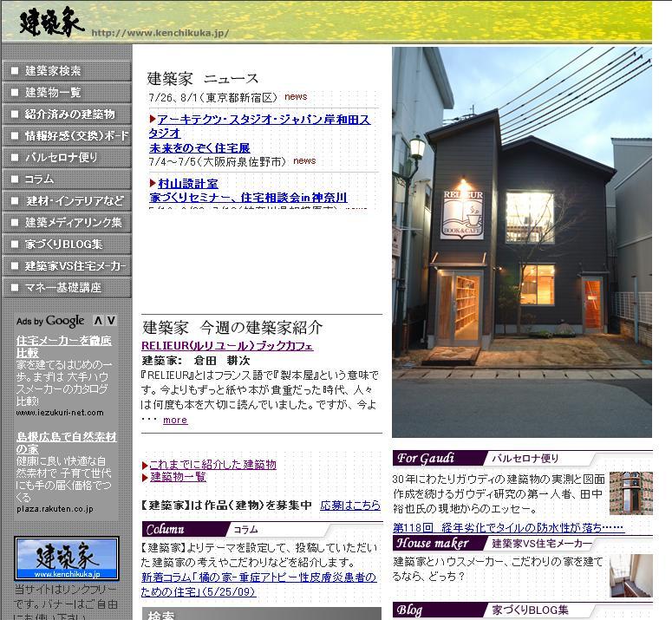Click the more link under this week's architect
Screen dimensions: 672x620
(x=175, y=420)
